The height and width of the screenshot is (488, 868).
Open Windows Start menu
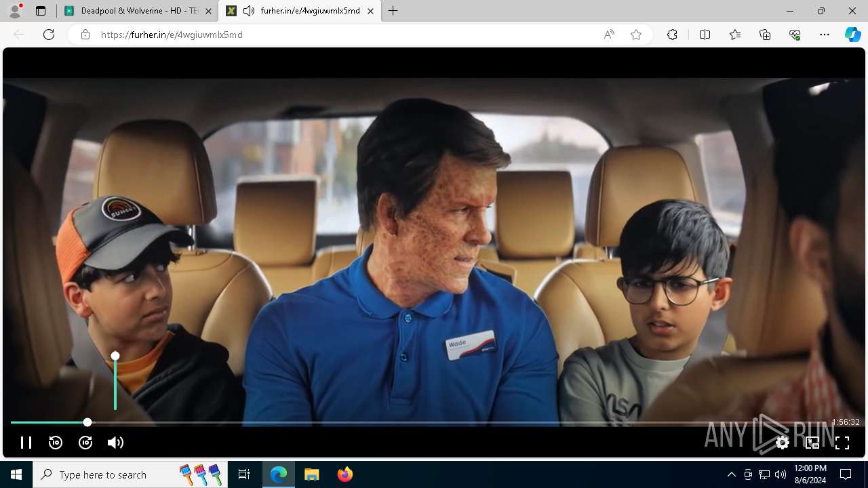click(x=16, y=474)
